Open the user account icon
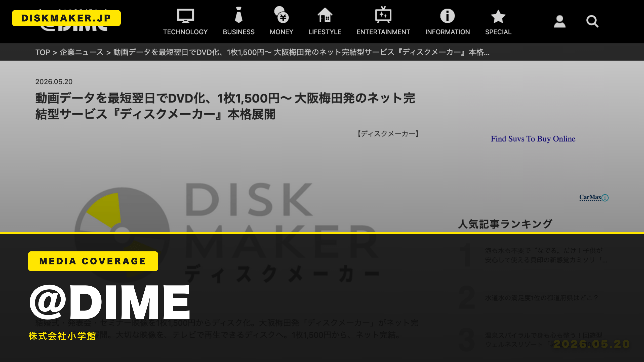Image resolution: width=644 pixels, height=362 pixels. 560,21
